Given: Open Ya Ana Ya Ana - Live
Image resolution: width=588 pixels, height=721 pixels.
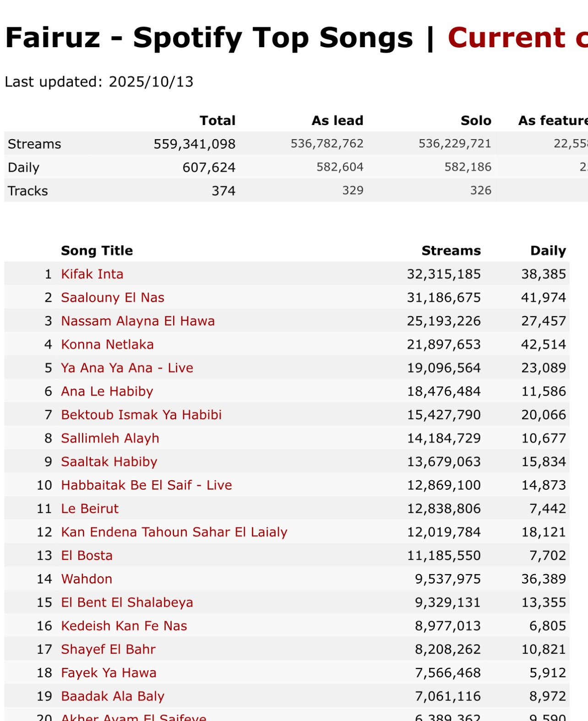Looking at the screenshot, I should (x=127, y=368).
